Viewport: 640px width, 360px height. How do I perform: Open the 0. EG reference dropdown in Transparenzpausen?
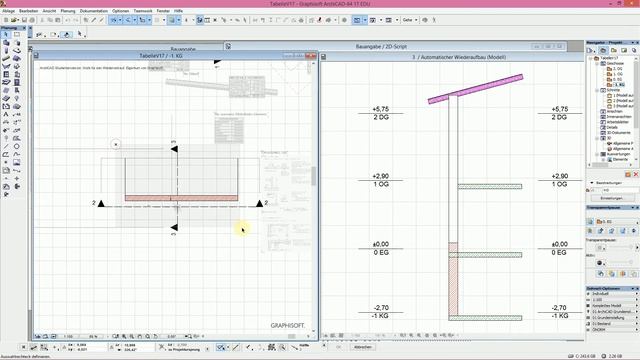(x=617, y=222)
